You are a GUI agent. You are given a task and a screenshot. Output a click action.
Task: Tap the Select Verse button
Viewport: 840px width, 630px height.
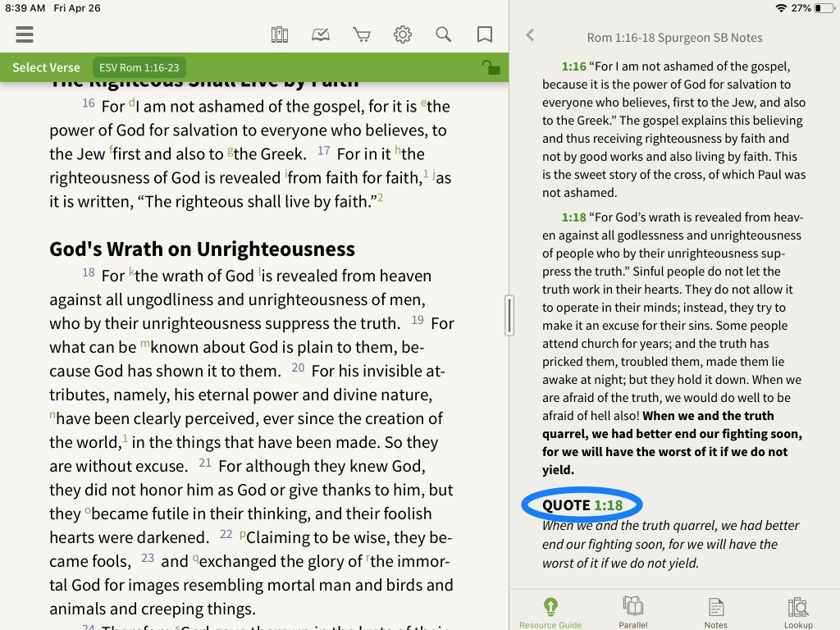[x=46, y=67]
